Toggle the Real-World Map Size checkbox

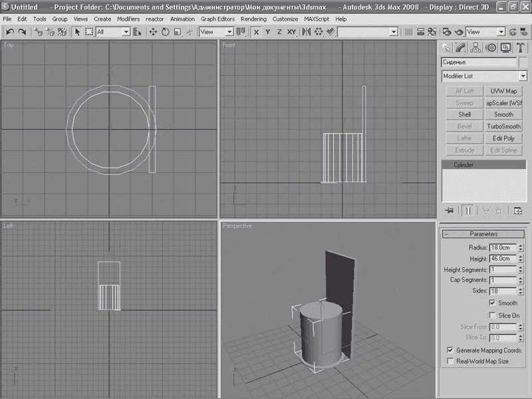(450, 361)
